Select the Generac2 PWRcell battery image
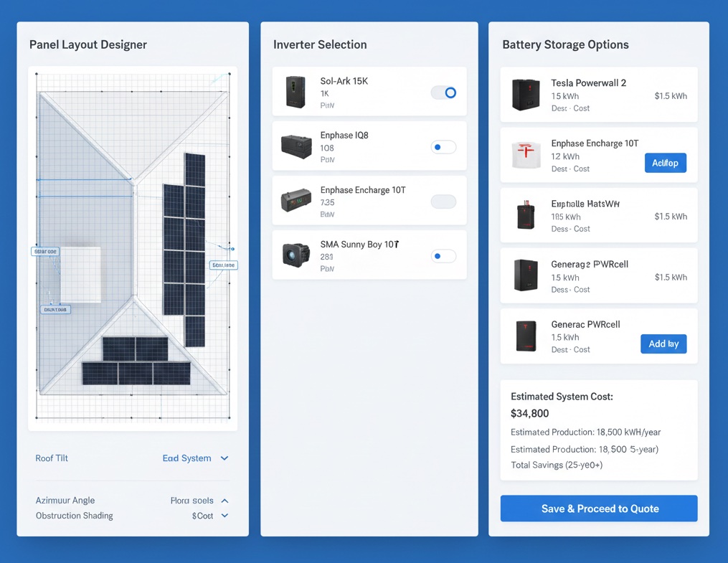 [526, 276]
